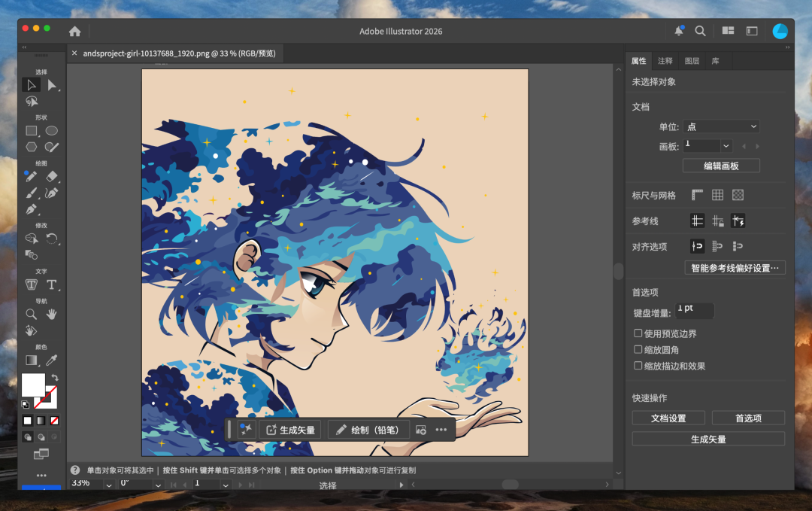Toggle show guides button
The image size is (812, 511).
click(x=697, y=221)
